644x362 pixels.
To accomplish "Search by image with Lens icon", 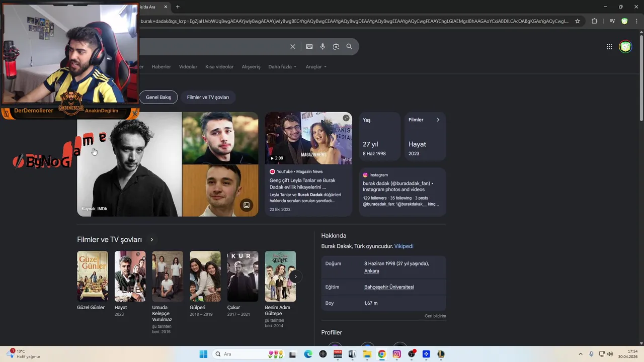I will coord(336,47).
